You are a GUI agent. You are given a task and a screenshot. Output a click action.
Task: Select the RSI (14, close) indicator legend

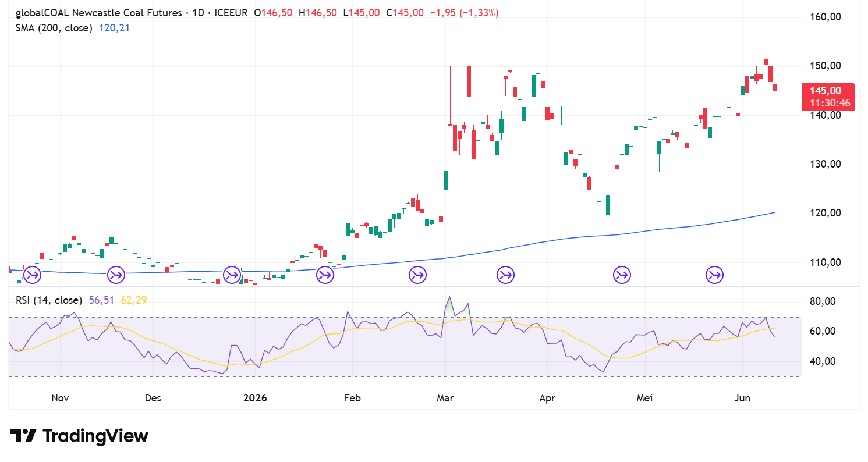[x=49, y=300]
